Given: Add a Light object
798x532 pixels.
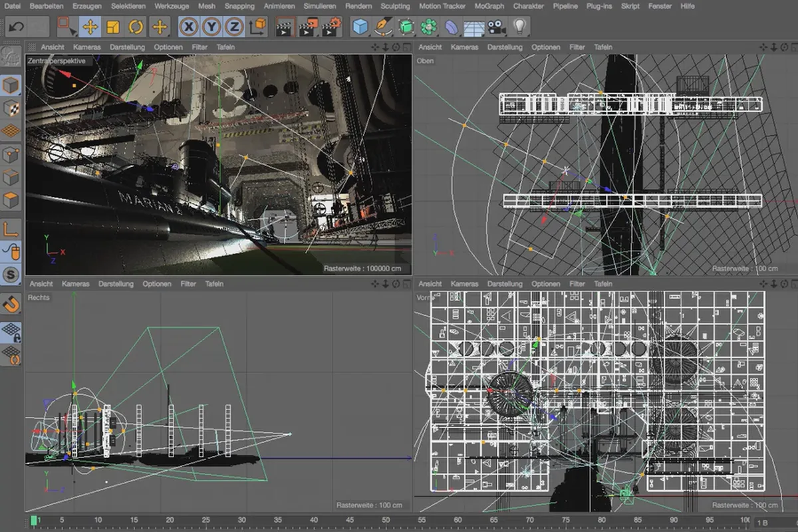Looking at the screenshot, I should pyautogui.click(x=519, y=27).
